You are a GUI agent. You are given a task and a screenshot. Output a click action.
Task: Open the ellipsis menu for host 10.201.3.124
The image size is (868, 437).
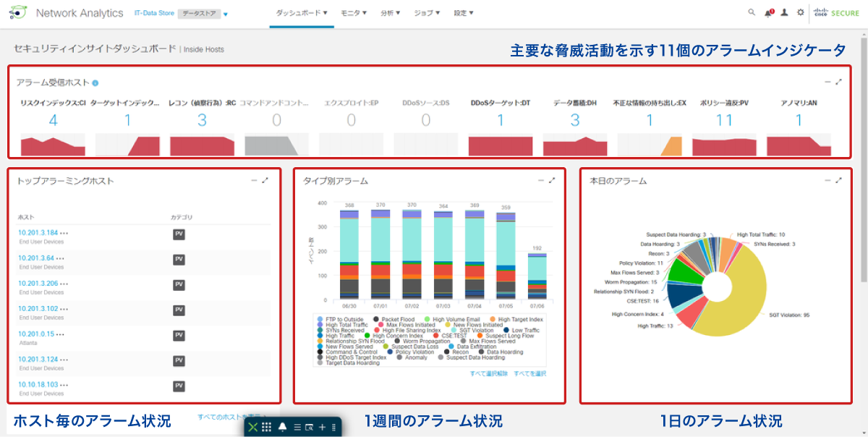click(64, 360)
